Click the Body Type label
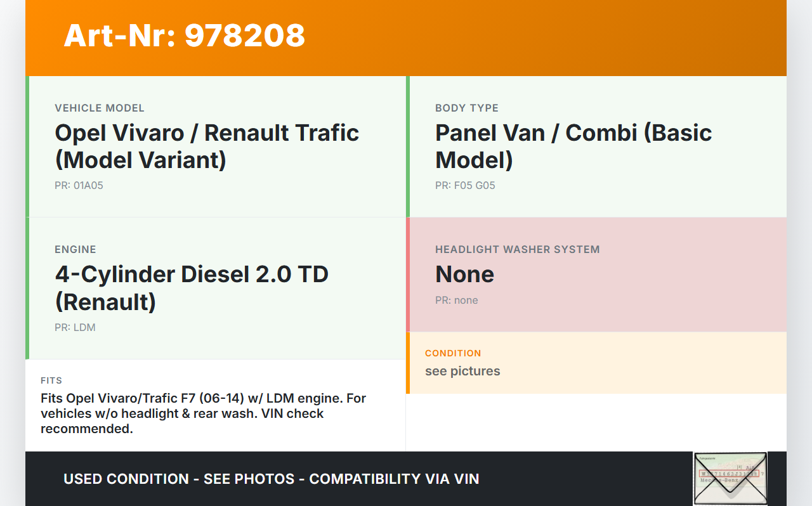 [x=467, y=108]
